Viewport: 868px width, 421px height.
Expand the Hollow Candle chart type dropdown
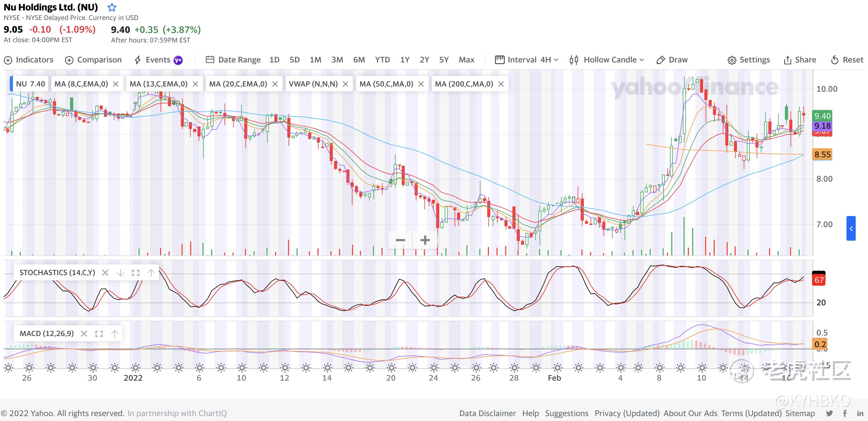pos(607,60)
